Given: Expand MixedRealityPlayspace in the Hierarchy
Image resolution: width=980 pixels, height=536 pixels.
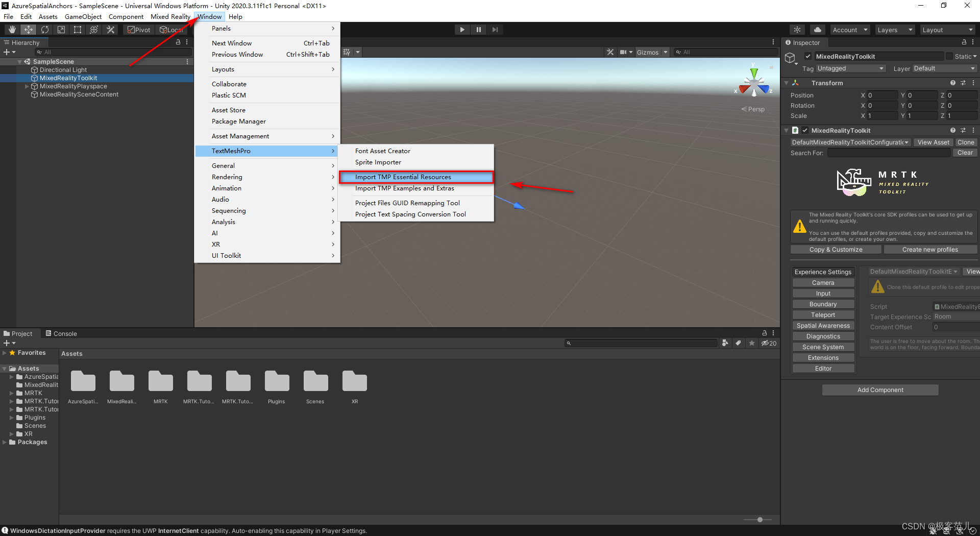Looking at the screenshot, I should pyautogui.click(x=27, y=86).
